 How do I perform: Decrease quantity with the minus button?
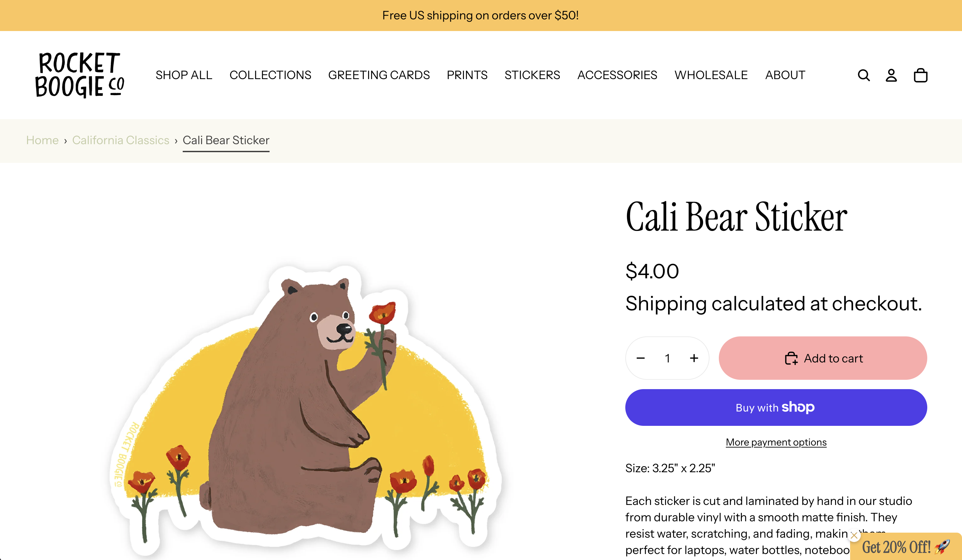point(641,358)
